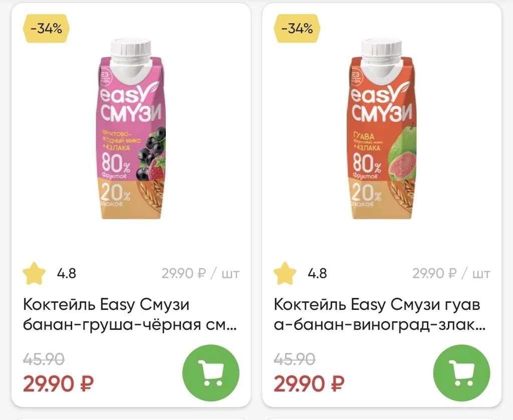This screenshot has height=420, width=513.
Task: Click the guava fruit picture on the orange carton
Action: click(x=402, y=153)
